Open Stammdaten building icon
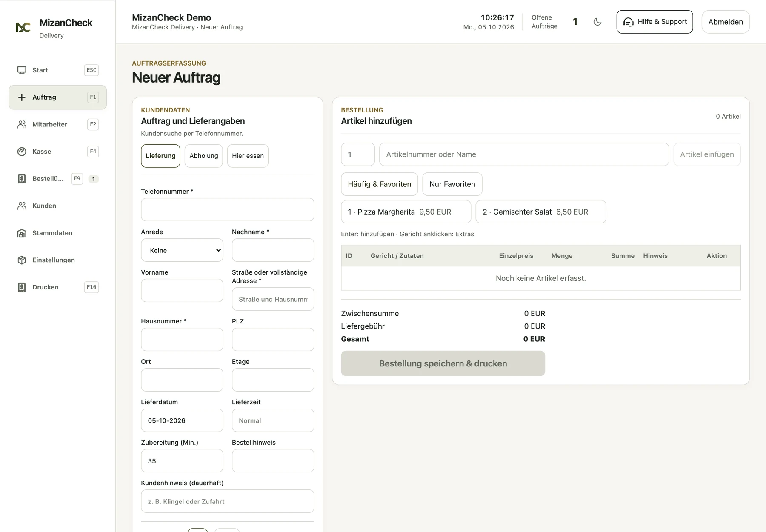The height and width of the screenshot is (532, 766). (22, 233)
